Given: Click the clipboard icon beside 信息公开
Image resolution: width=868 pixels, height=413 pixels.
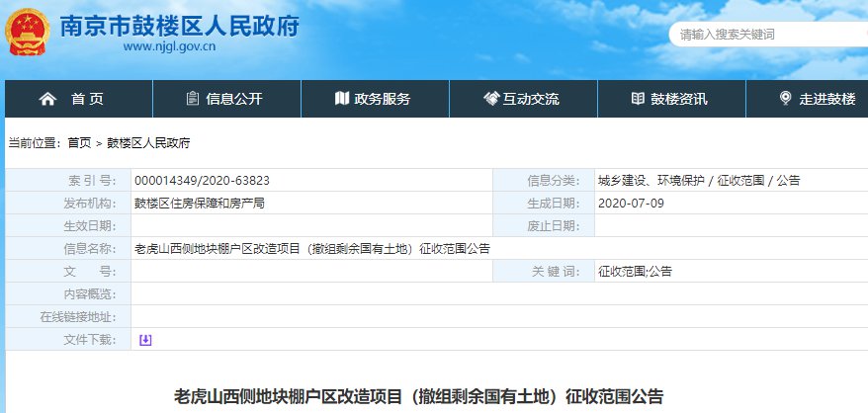Looking at the screenshot, I should click(193, 99).
